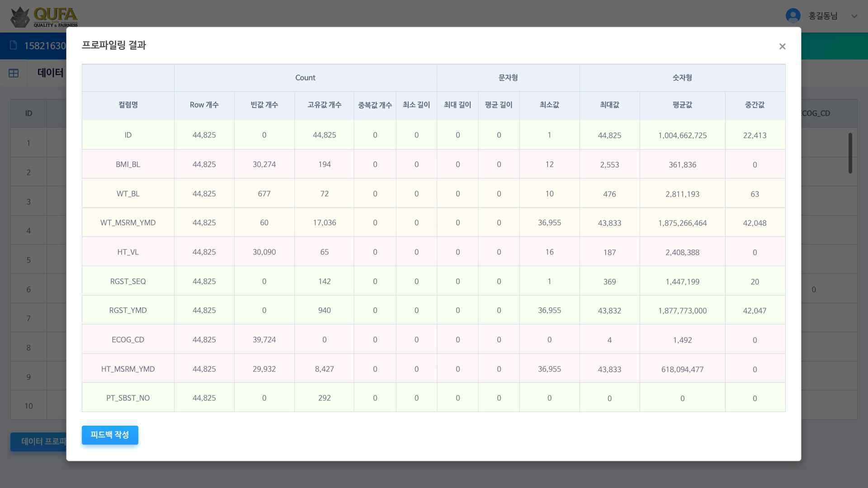Viewport: 868px width, 488px height.
Task: Select the RGST_SEQ column name cell
Action: (x=128, y=281)
